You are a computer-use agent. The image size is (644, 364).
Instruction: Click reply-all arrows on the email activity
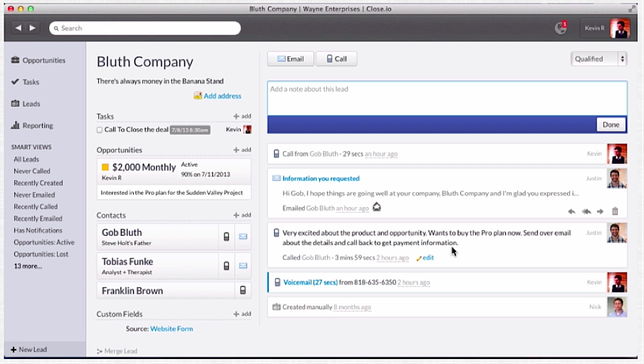point(586,212)
